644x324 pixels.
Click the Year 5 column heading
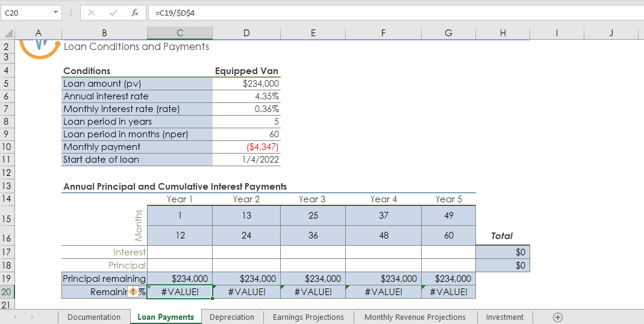448,199
